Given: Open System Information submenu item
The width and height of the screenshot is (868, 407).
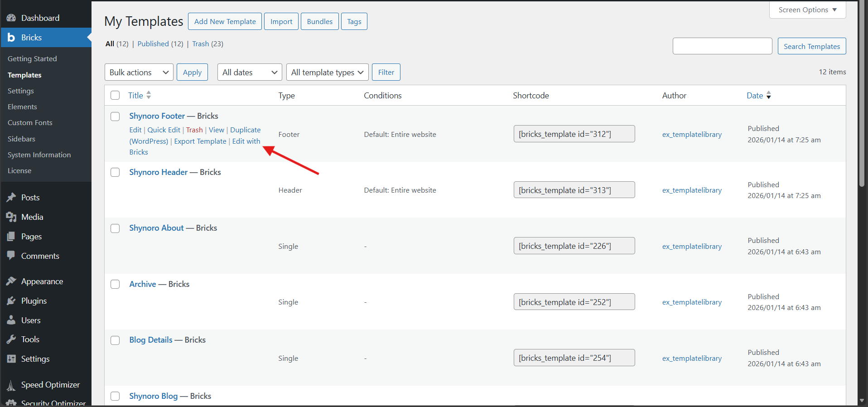Looking at the screenshot, I should (x=39, y=155).
